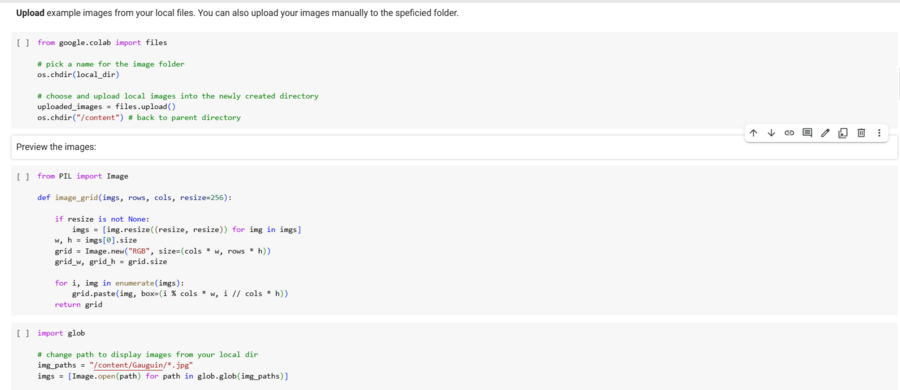Move the selected cell up

[x=753, y=133]
